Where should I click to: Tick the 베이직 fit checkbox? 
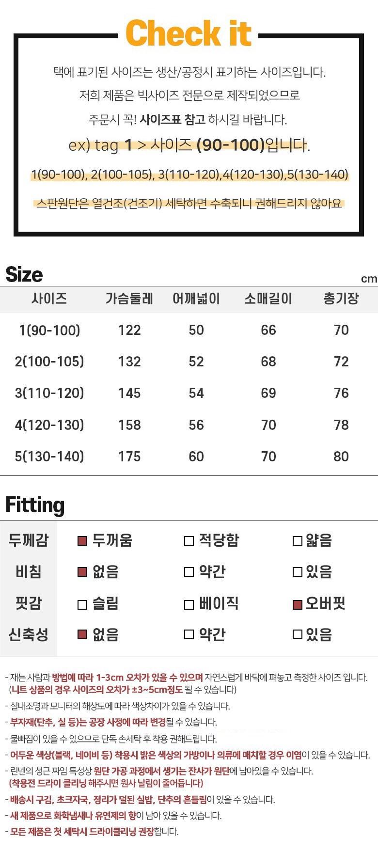coord(189,604)
